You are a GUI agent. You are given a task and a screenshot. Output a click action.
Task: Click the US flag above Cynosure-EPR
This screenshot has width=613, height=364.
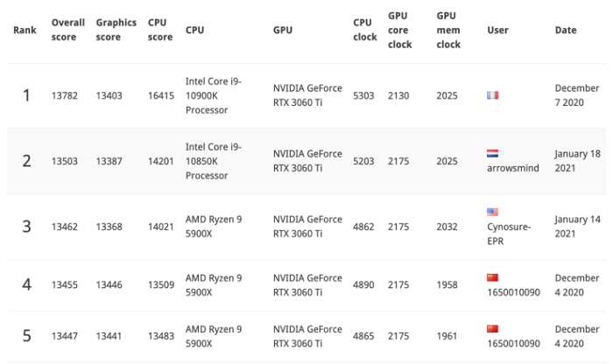pyautogui.click(x=492, y=212)
